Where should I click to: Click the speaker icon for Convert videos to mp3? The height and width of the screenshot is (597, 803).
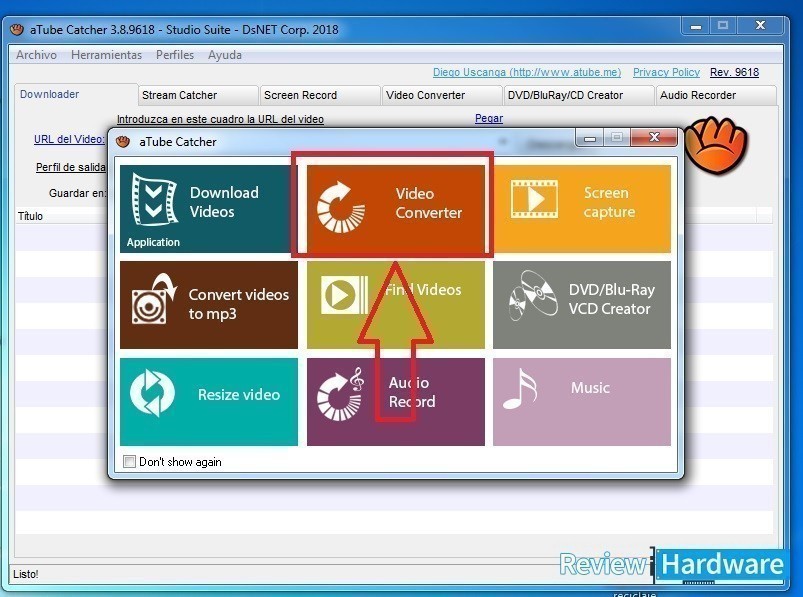(x=154, y=299)
